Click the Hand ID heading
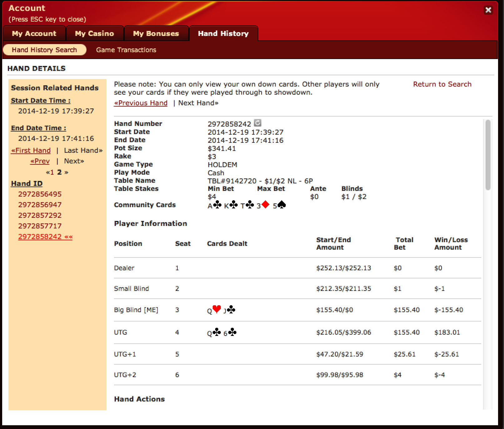504x429 pixels. coord(27,183)
